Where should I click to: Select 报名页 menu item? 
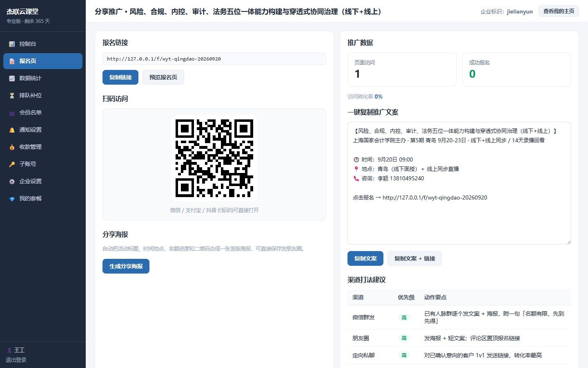43,61
